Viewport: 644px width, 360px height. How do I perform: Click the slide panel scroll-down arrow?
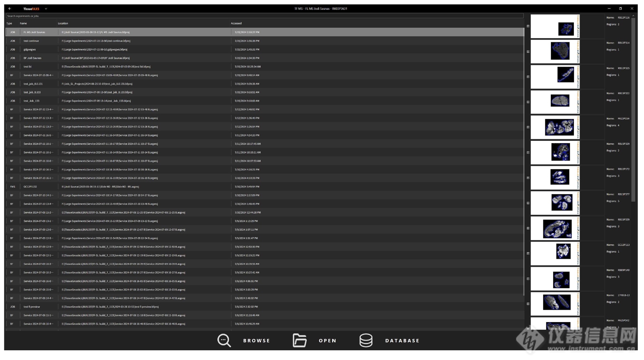pos(633,327)
